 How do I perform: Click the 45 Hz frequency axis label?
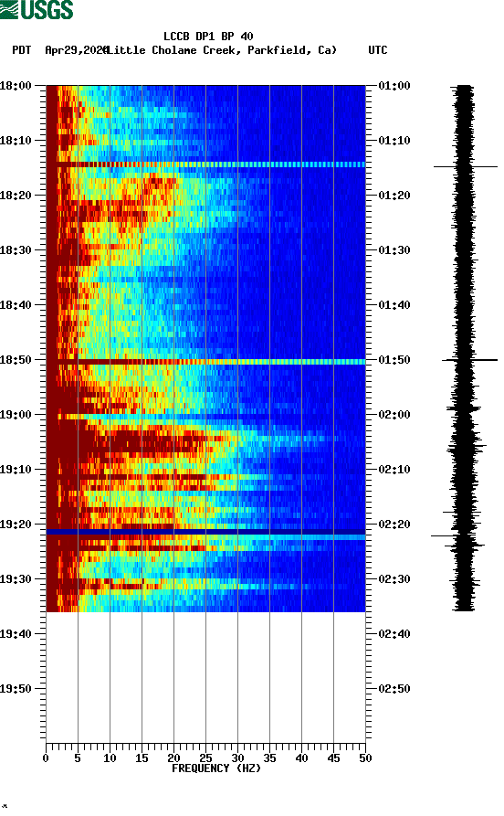coord(333,758)
